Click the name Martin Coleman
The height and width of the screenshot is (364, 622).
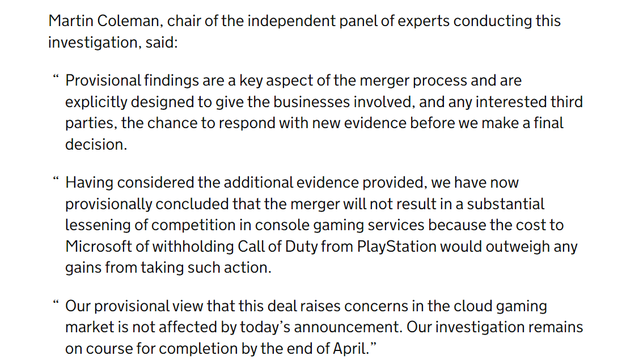(x=104, y=21)
